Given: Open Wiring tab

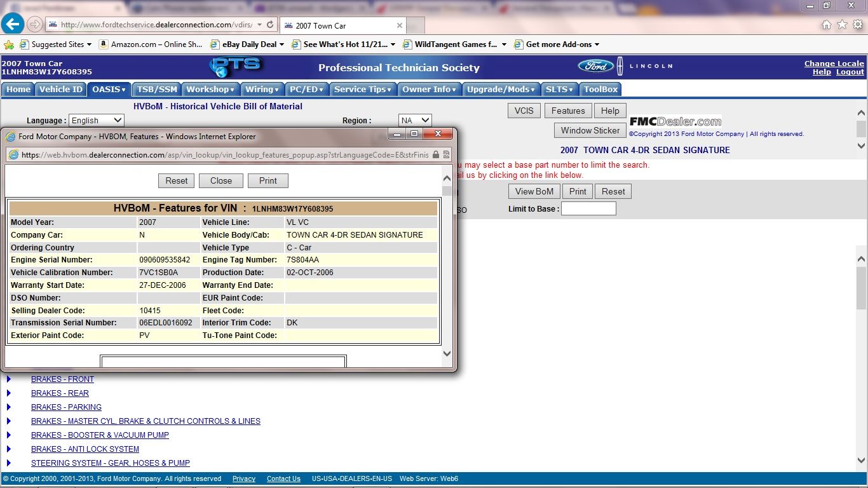Looking at the screenshot, I should click(x=262, y=89).
